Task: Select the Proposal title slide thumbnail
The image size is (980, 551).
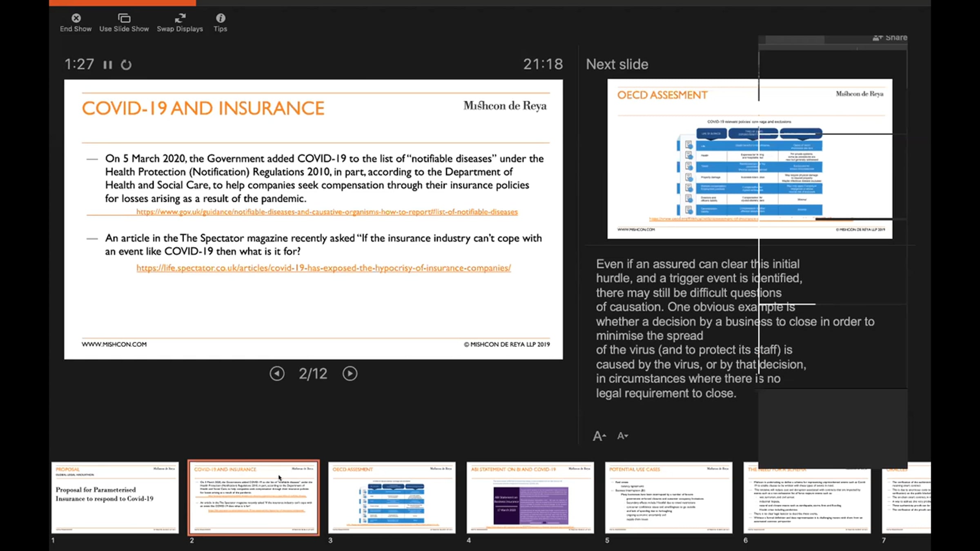Action: tap(115, 497)
